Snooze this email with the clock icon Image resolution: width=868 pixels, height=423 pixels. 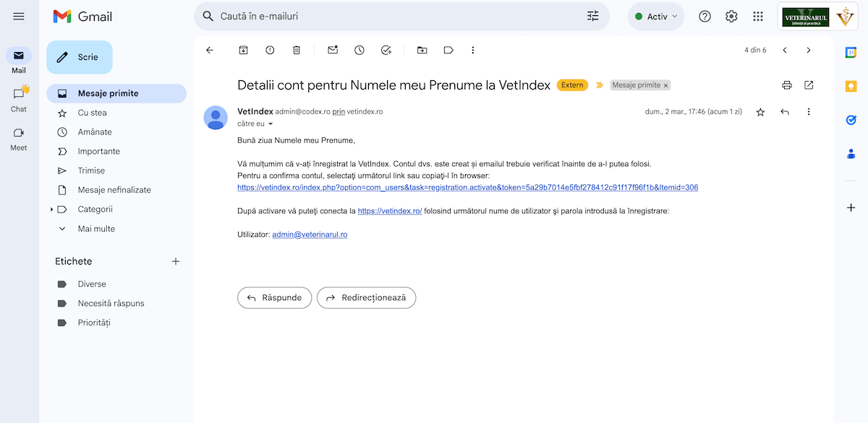(359, 50)
